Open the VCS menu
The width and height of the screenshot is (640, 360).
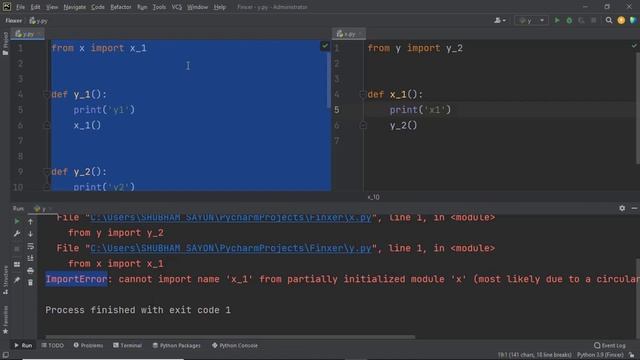coord(177,7)
